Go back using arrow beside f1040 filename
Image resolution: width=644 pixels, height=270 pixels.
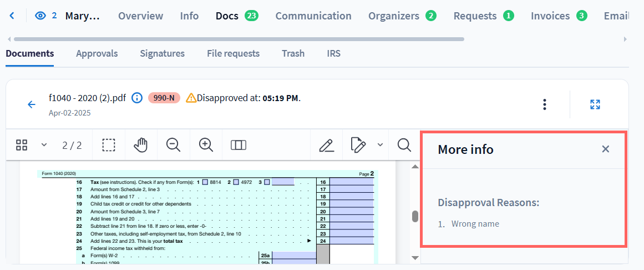coord(32,104)
